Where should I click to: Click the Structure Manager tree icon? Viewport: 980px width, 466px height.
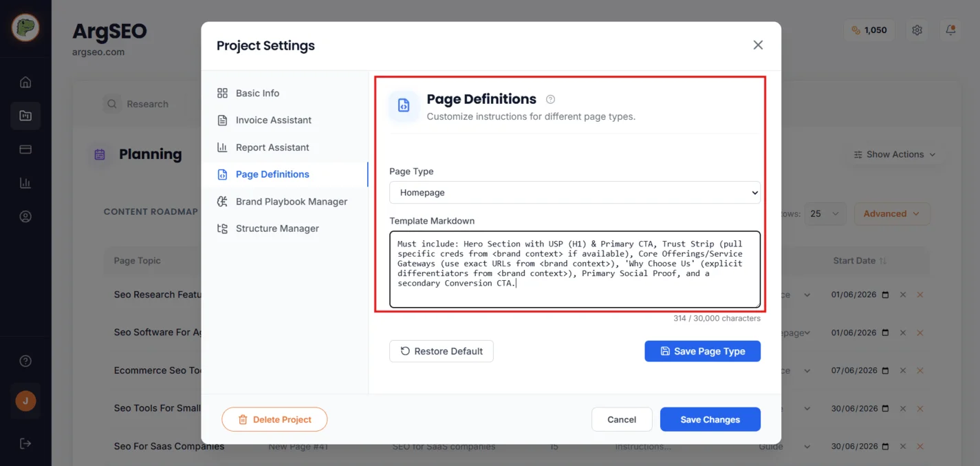[x=222, y=229]
